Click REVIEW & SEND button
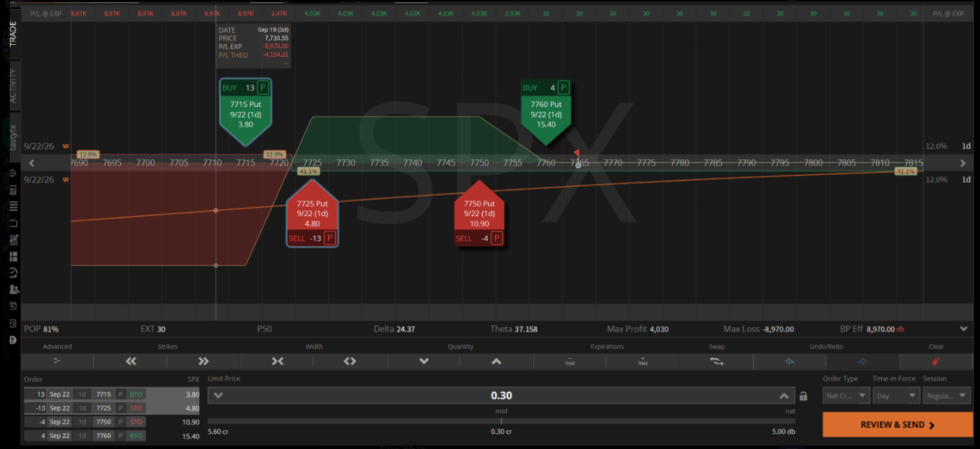Viewport: 980px width, 449px height. pyautogui.click(x=898, y=425)
